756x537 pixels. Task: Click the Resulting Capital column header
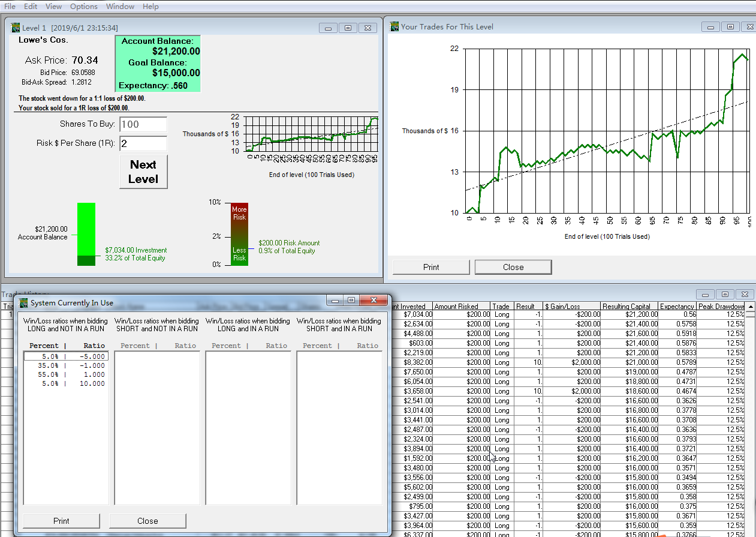click(629, 306)
